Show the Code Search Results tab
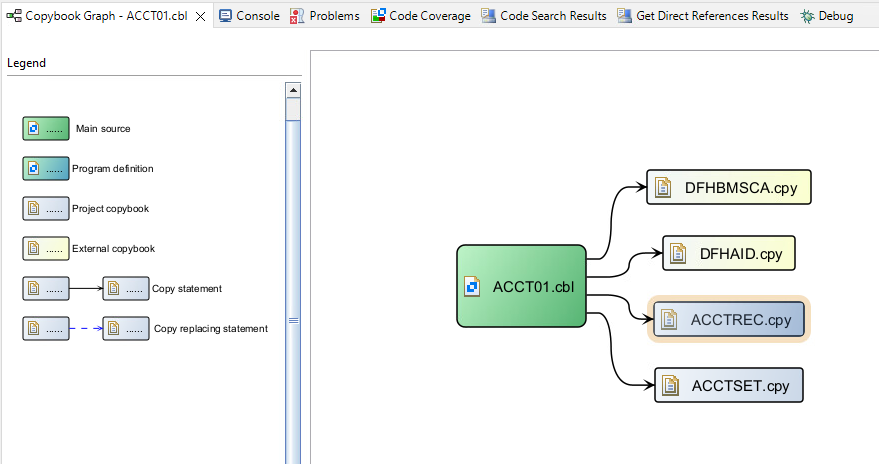879x464 pixels. click(543, 16)
